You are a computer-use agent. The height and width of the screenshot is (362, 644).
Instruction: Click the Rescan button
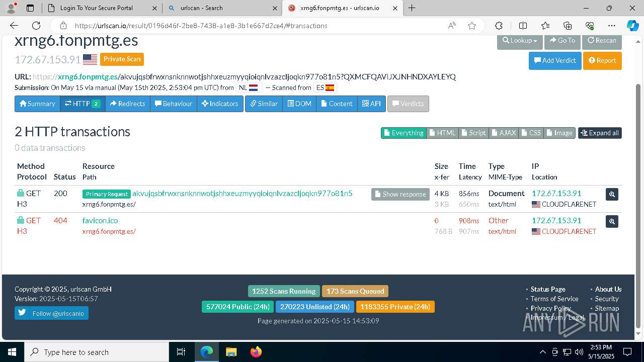[602, 41]
